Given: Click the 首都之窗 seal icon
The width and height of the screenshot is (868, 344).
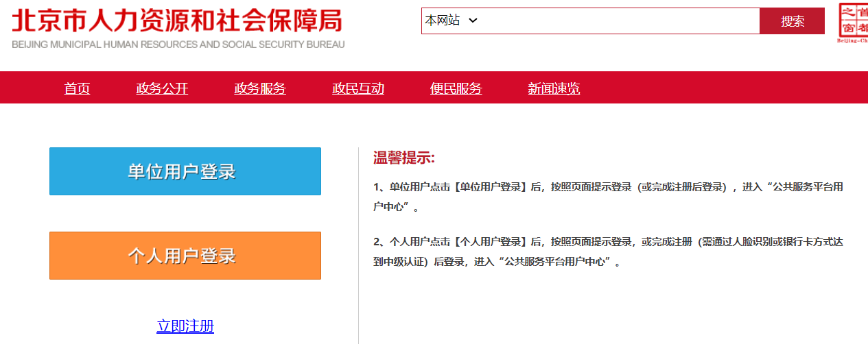Looking at the screenshot, I should (852, 23).
